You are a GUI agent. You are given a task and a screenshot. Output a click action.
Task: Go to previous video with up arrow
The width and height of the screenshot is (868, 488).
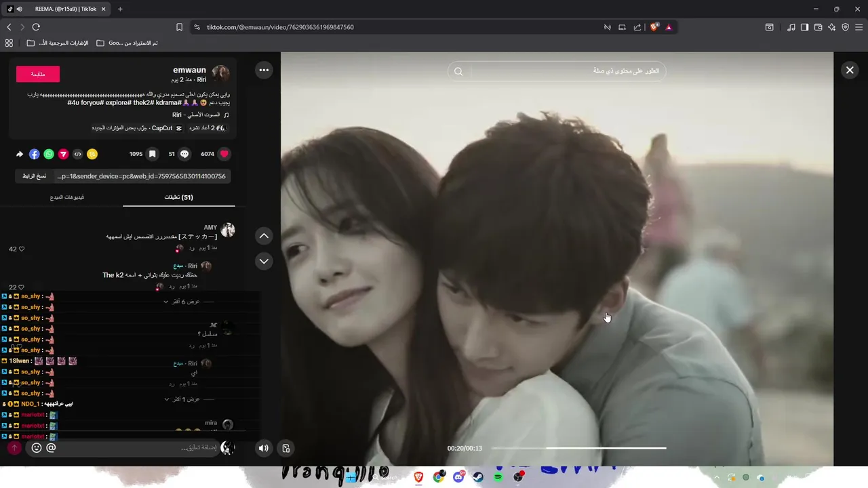click(x=264, y=236)
